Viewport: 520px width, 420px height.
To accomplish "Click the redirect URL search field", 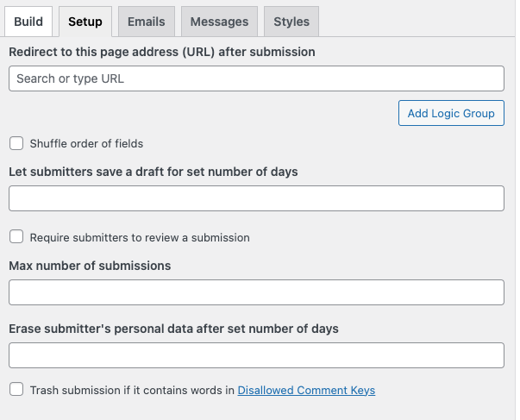I will (256, 78).
